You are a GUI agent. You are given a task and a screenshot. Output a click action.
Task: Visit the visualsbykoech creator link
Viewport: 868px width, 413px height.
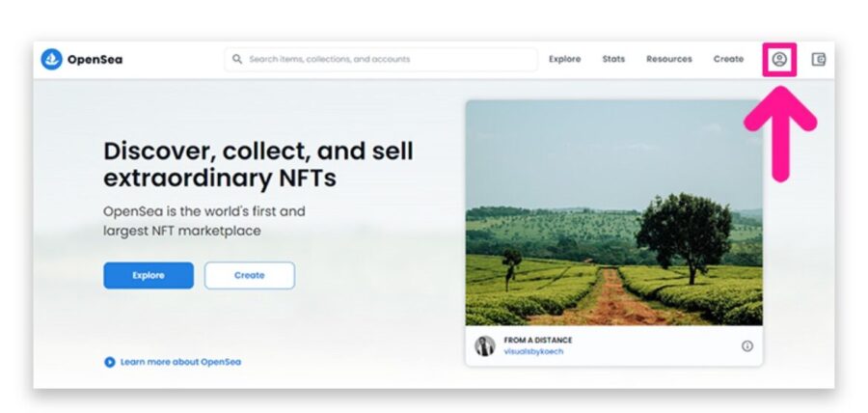tap(533, 351)
